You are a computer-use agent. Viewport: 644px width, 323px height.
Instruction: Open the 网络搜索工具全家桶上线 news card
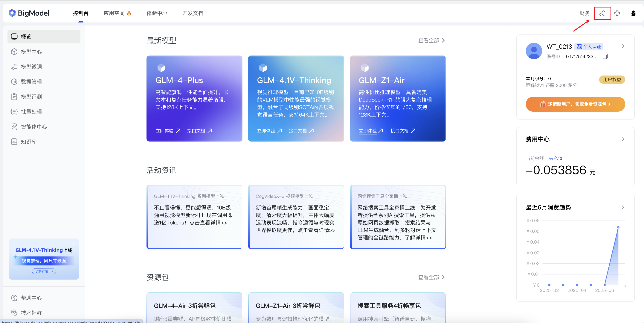398,217
